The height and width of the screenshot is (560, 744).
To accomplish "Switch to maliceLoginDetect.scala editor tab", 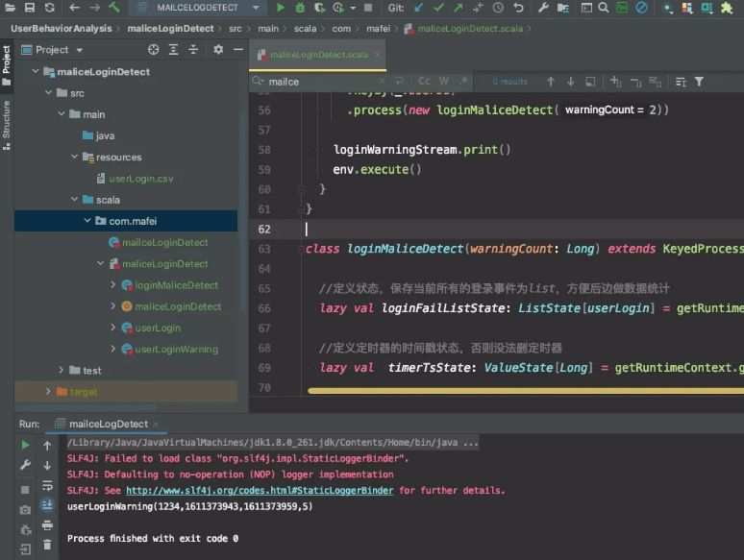I will coord(319,55).
